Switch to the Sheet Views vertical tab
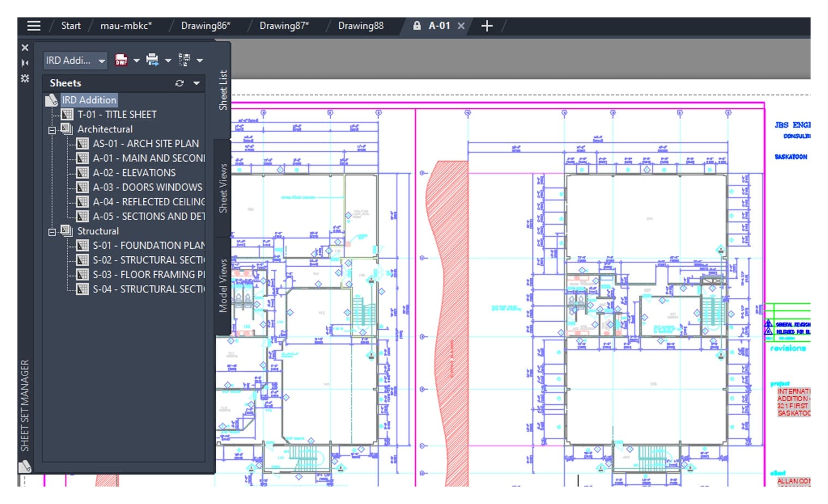Image resolution: width=828 pixels, height=504 pixels. (x=223, y=188)
